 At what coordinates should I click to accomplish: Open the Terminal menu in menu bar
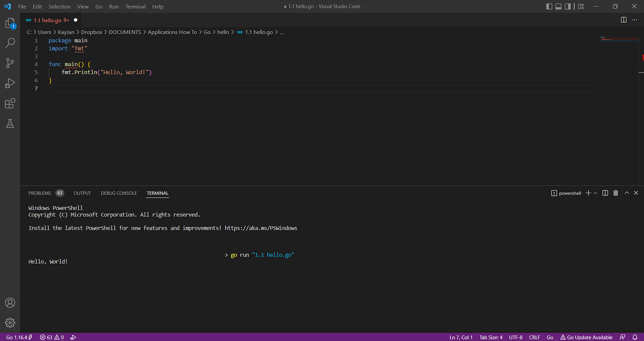tap(135, 6)
